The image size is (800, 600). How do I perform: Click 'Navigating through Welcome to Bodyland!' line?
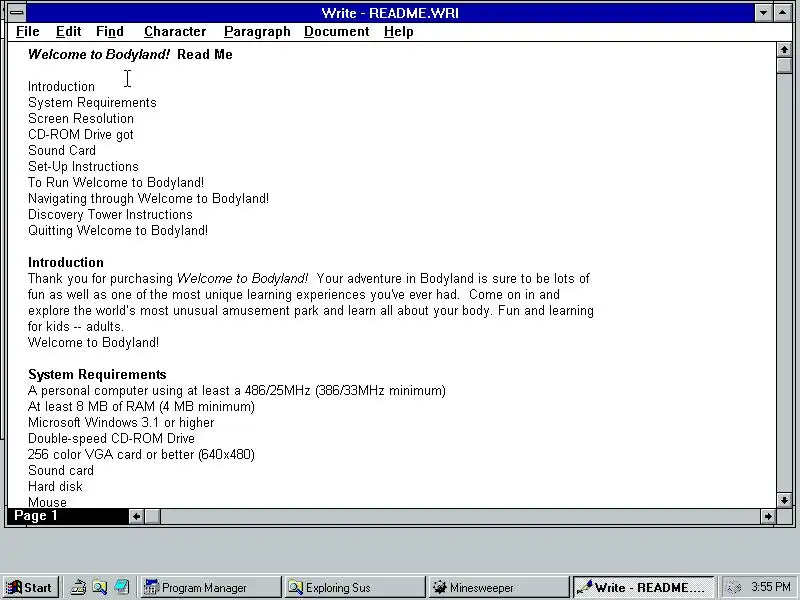148,198
